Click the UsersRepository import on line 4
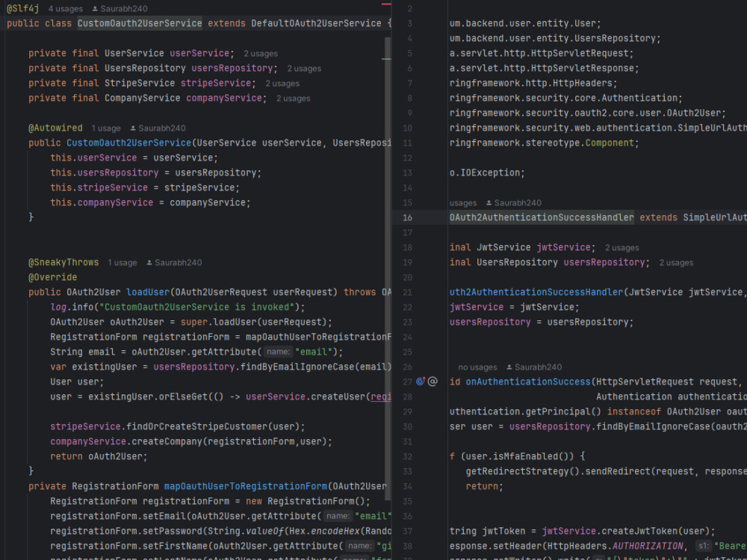The image size is (747, 560). coord(615,38)
